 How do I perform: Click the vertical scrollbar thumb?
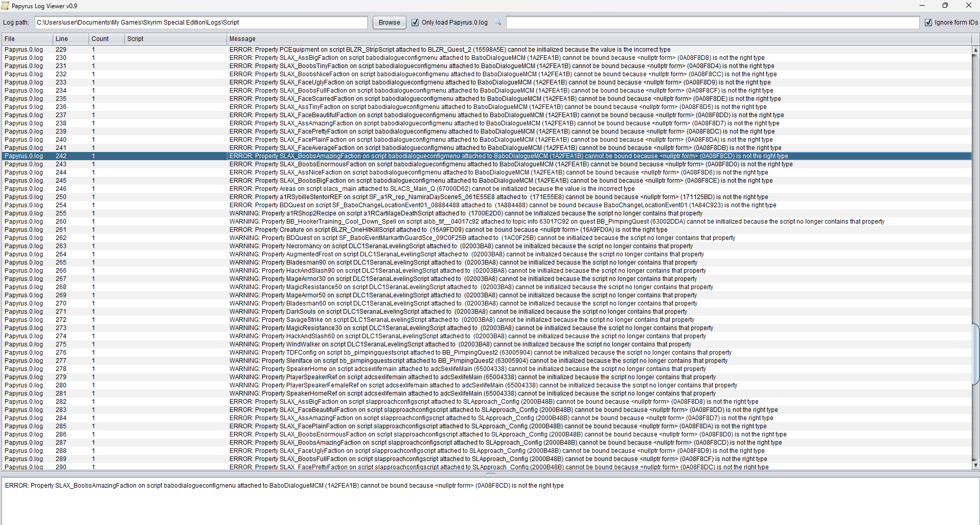coord(975,354)
